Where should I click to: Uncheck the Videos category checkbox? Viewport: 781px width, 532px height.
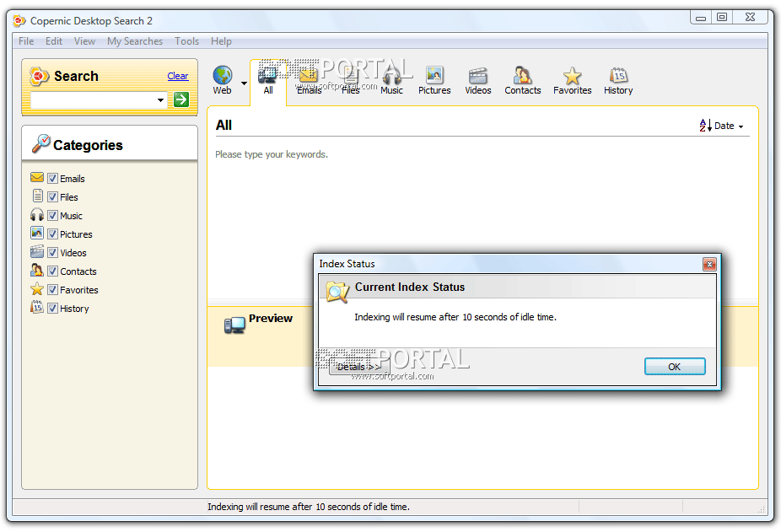tap(53, 253)
